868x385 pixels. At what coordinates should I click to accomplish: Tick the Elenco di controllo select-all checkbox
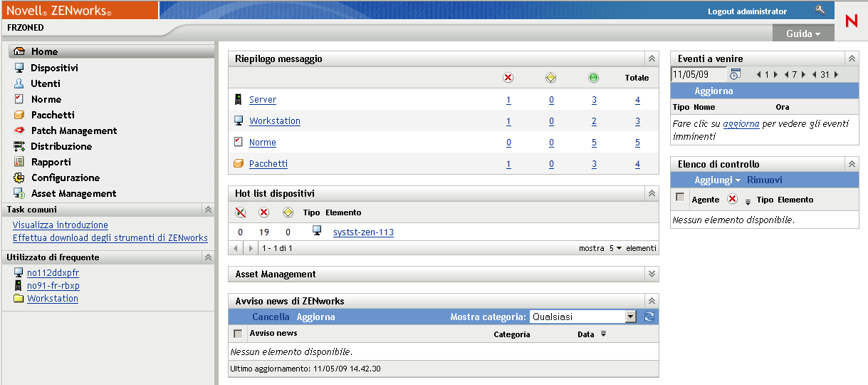[x=680, y=197]
